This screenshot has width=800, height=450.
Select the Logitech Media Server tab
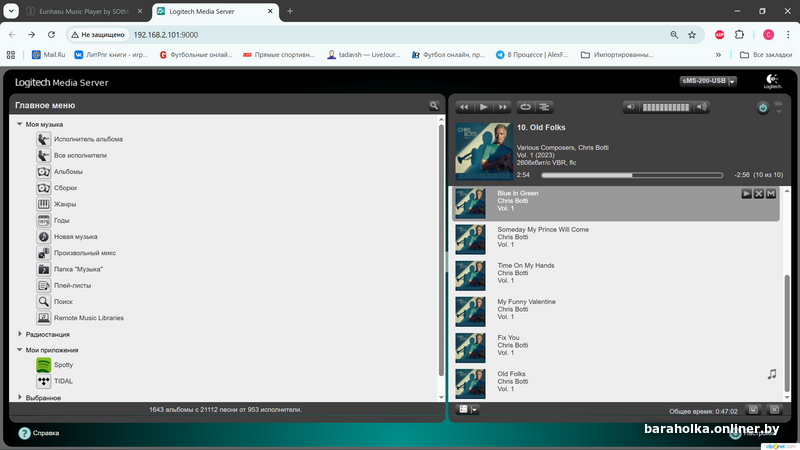[x=215, y=11]
